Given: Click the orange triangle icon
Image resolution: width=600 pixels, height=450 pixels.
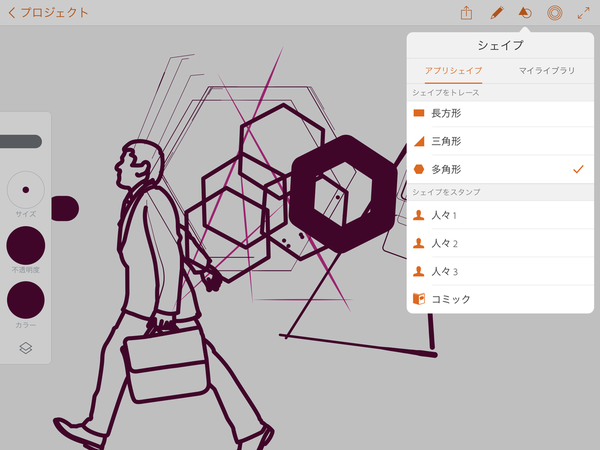Looking at the screenshot, I should (x=419, y=141).
